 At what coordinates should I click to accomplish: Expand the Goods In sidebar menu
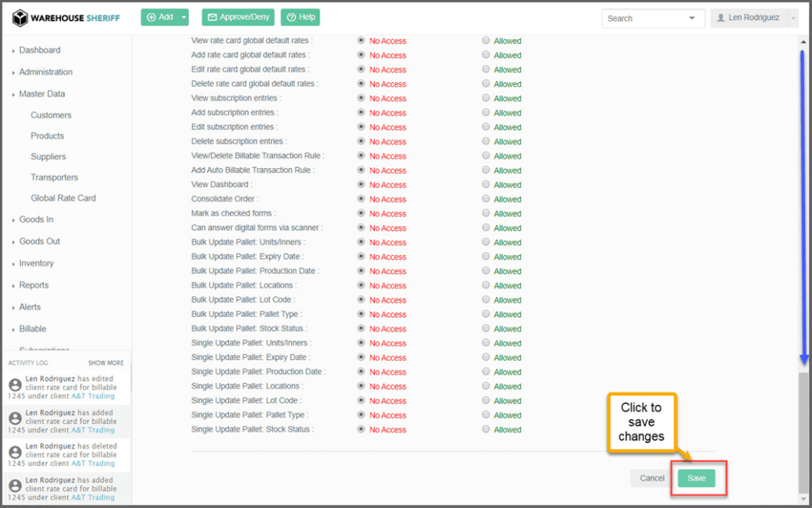tap(36, 220)
